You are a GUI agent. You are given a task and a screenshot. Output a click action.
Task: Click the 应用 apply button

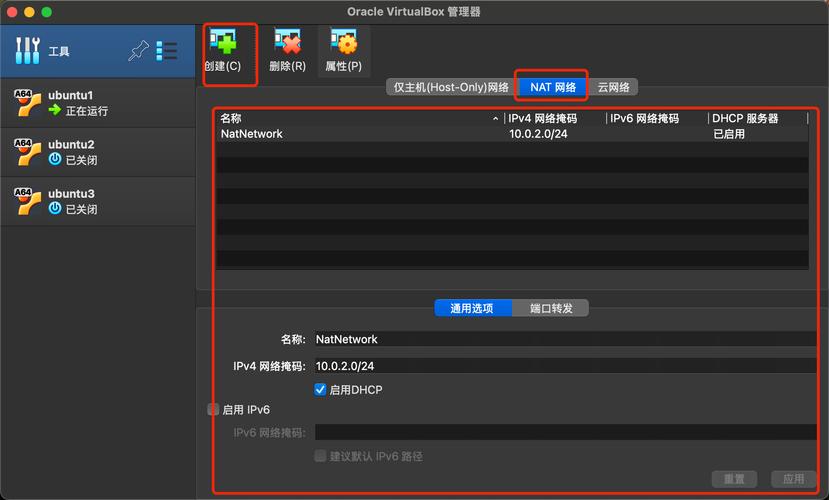click(x=793, y=479)
